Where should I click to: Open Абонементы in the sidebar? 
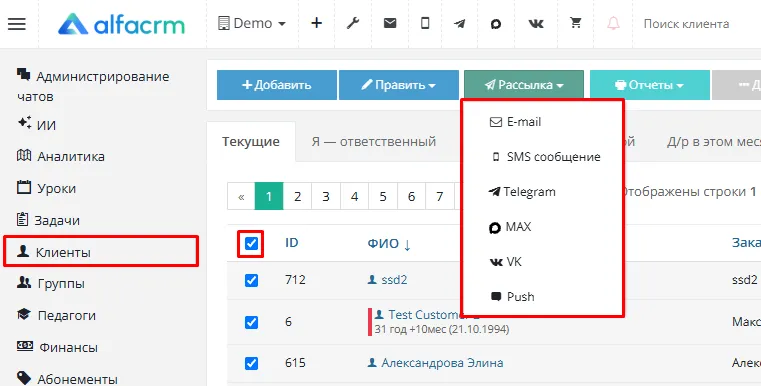point(67,379)
